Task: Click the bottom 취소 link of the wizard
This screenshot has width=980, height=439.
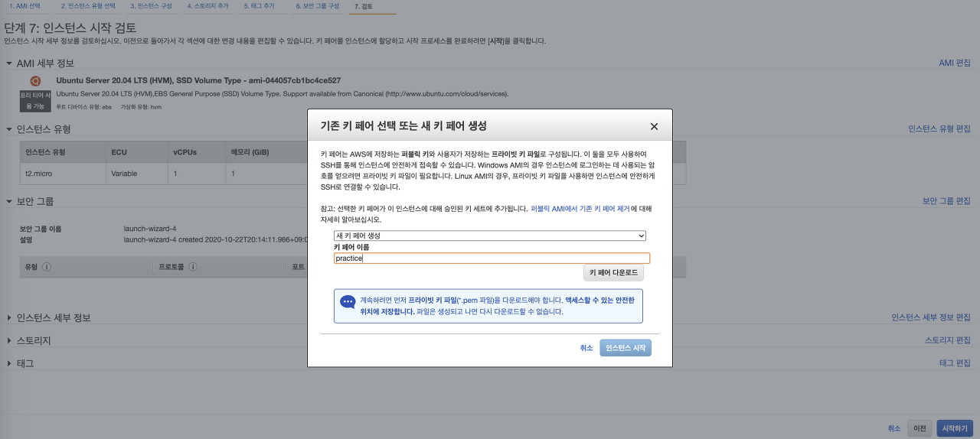Action: click(x=894, y=428)
